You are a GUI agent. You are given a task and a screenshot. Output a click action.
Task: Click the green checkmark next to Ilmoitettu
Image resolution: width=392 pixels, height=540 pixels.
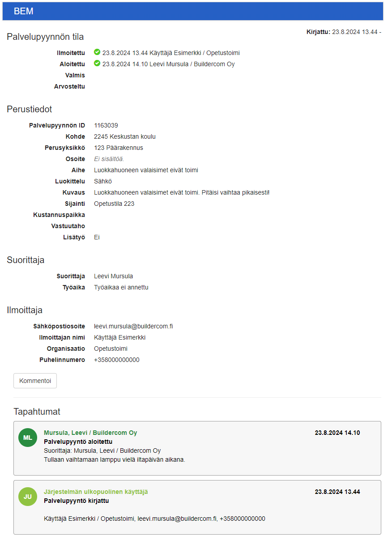coord(97,52)
